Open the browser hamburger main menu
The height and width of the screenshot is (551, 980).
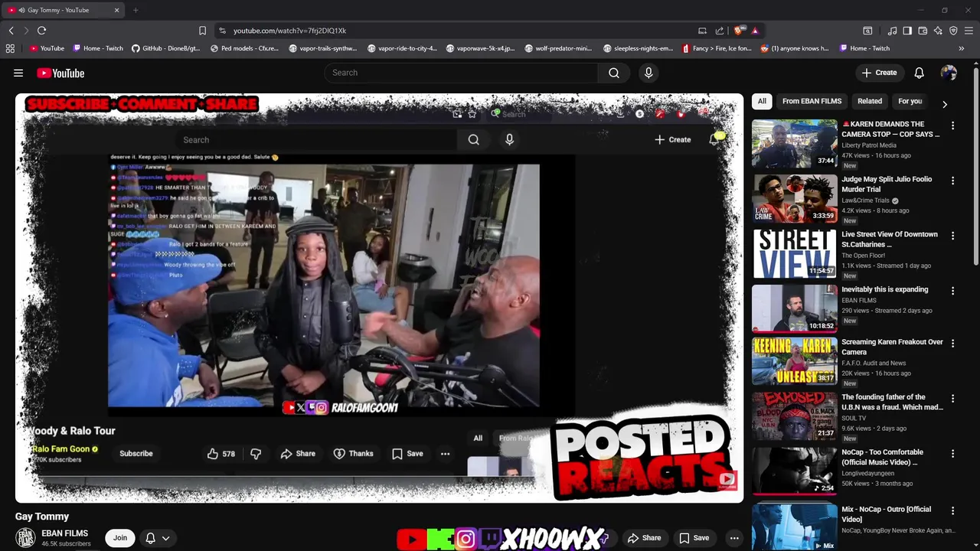point(969,31)
